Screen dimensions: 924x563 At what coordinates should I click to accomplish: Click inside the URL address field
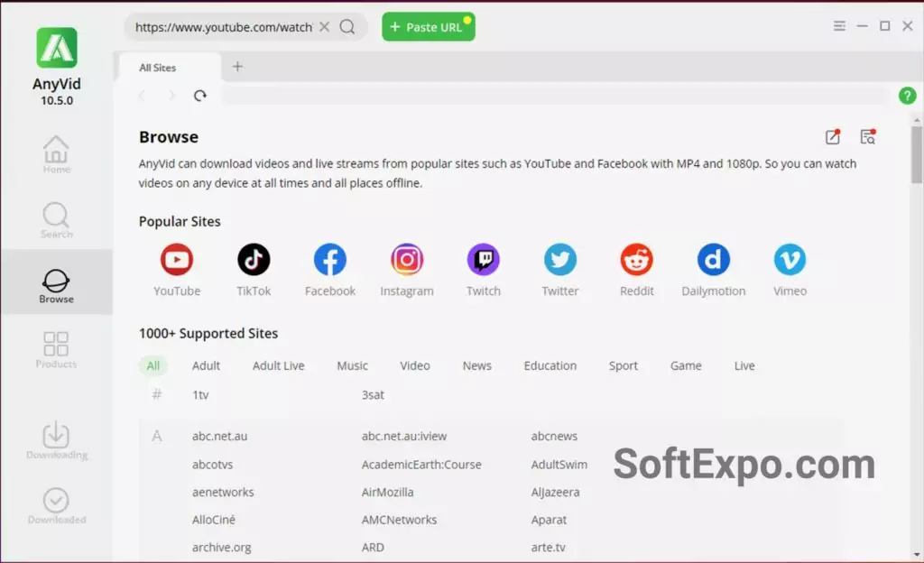click(221, 26)
